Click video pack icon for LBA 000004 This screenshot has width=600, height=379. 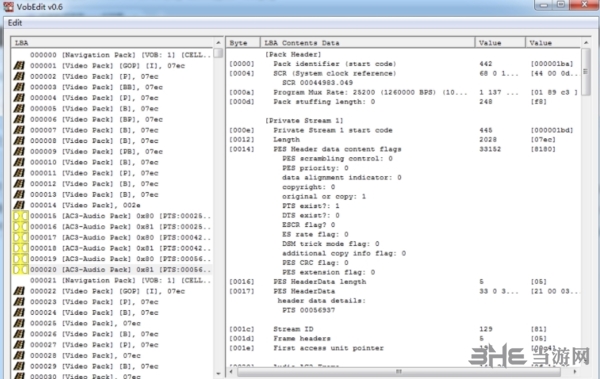pos(19,98)
